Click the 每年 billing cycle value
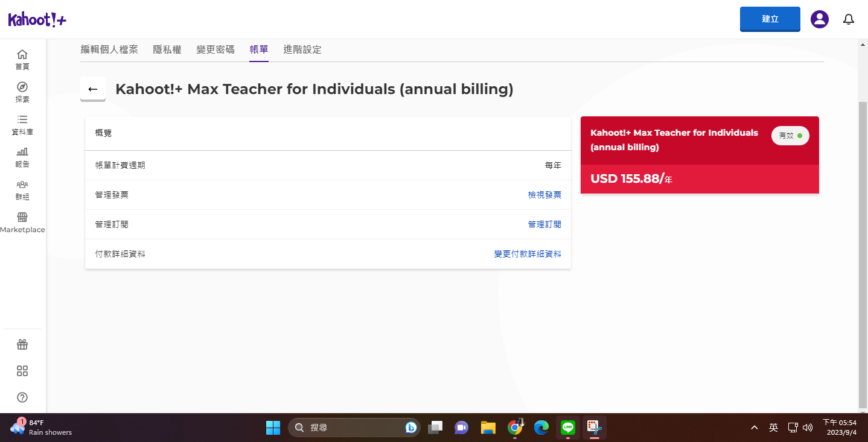 point(553,165)
